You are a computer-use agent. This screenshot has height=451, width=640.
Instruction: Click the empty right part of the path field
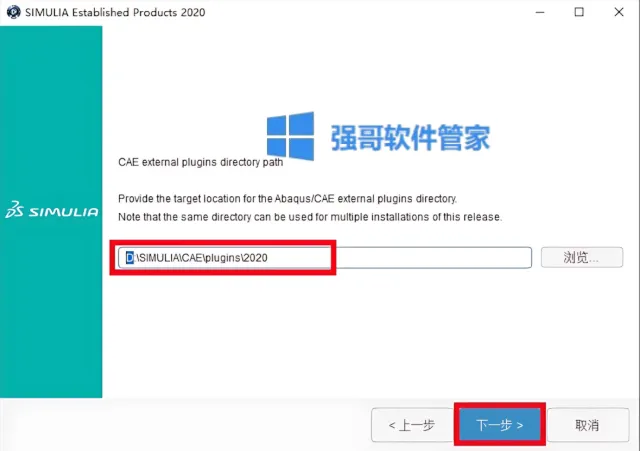pyautogui.click(x=433, y=258)
